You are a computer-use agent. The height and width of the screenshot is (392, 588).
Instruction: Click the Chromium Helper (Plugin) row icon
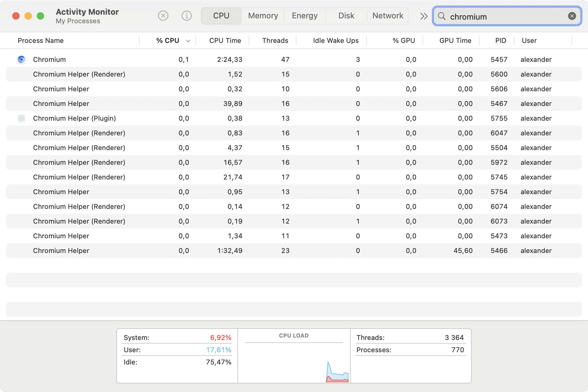tap(21, 118)
